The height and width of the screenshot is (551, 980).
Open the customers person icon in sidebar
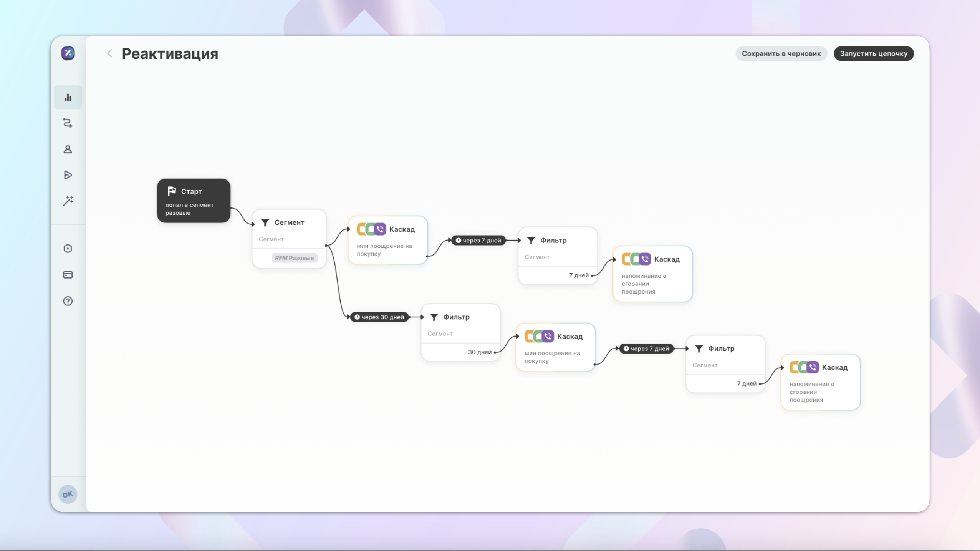coord(68,149)
